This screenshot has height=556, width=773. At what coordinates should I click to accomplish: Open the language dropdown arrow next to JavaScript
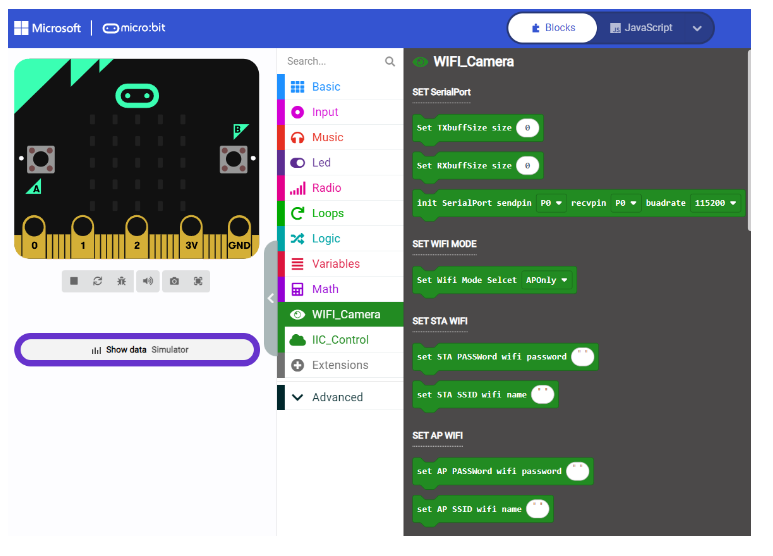click(697, 29)
